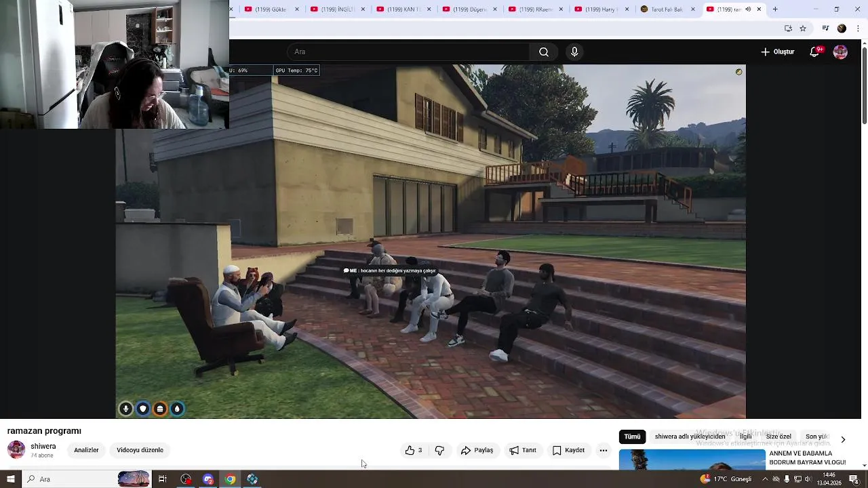The width and height of the screenshot is (868, 488).
Task: Open Windows notification center icon
Action: tap(854, 479)
